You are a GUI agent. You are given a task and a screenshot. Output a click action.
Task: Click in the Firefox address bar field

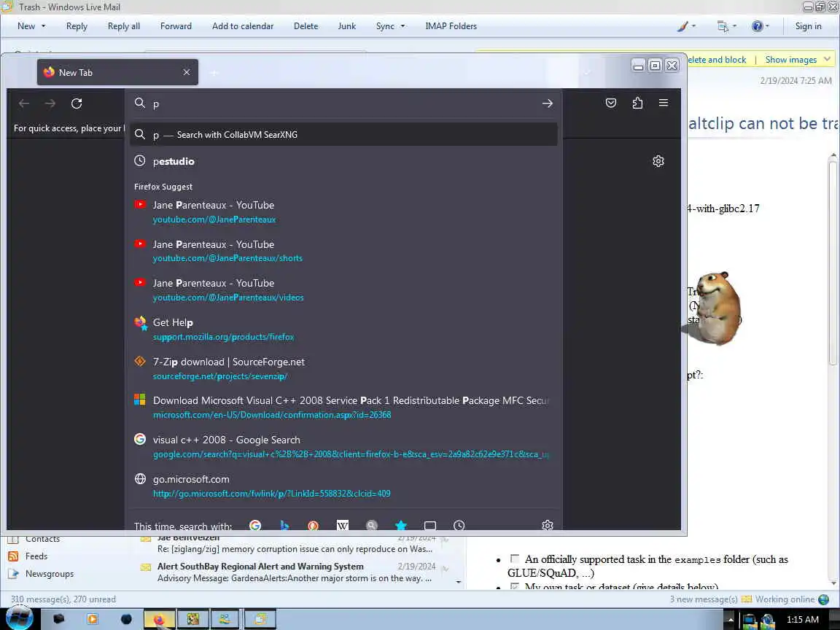pos(343,104)
